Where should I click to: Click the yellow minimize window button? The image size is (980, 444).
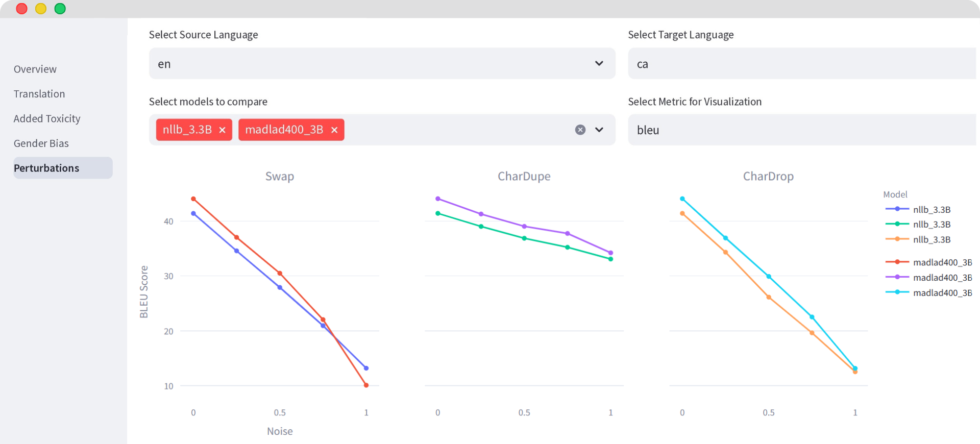point(41,9)
